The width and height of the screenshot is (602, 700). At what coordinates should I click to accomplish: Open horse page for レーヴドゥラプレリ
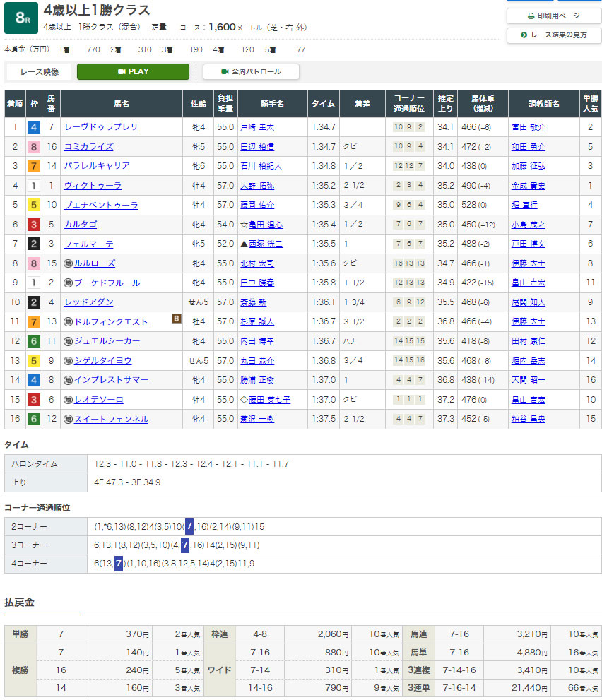[x=101, y=127]
